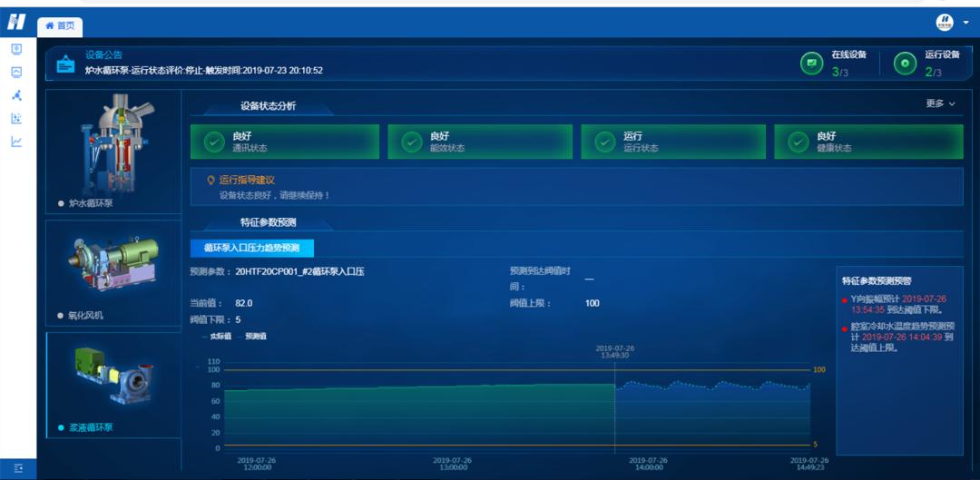Click the 氧化风机 device label

[x=85, y=316]
